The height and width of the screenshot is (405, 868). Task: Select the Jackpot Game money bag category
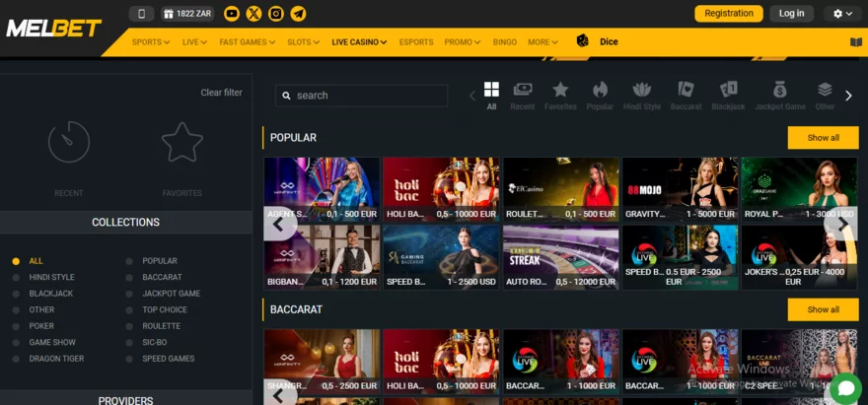(780, 96)
